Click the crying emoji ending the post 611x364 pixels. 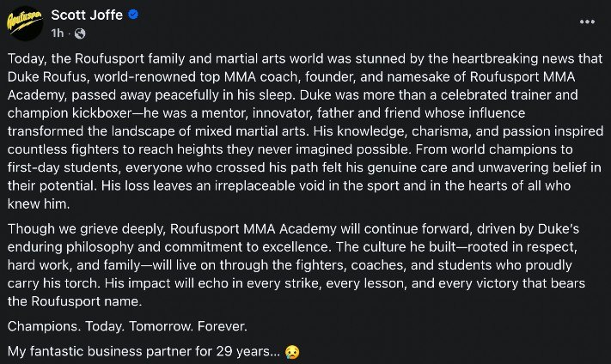(293, 352)
